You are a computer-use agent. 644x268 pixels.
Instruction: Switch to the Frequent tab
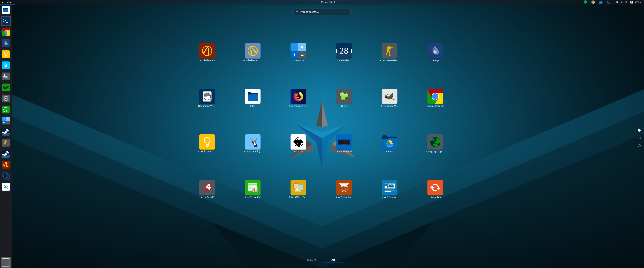[x=310, y=260]
